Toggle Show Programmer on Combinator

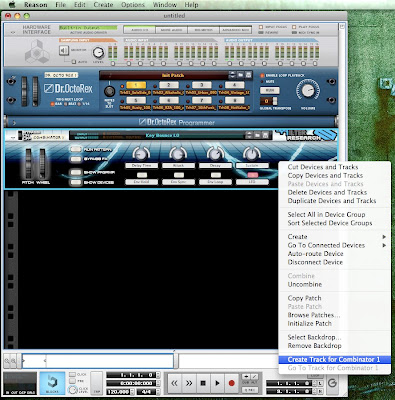(x=76, y=172)
